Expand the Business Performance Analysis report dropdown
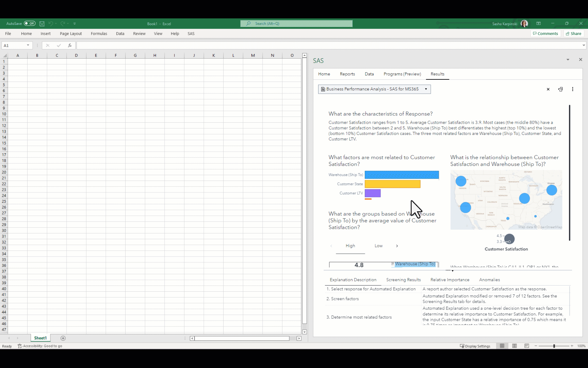The width and height of the screenshot is (588, 368). (426, 89)
